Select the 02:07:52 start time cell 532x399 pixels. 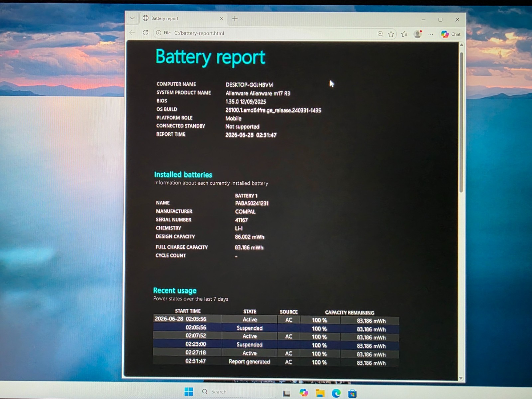[187, 336]
